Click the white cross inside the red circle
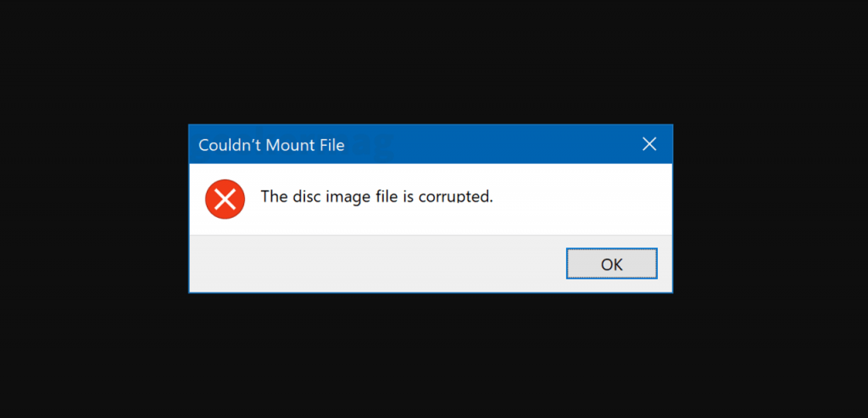Viewport: 868px width, 418px height. (225, 198)
